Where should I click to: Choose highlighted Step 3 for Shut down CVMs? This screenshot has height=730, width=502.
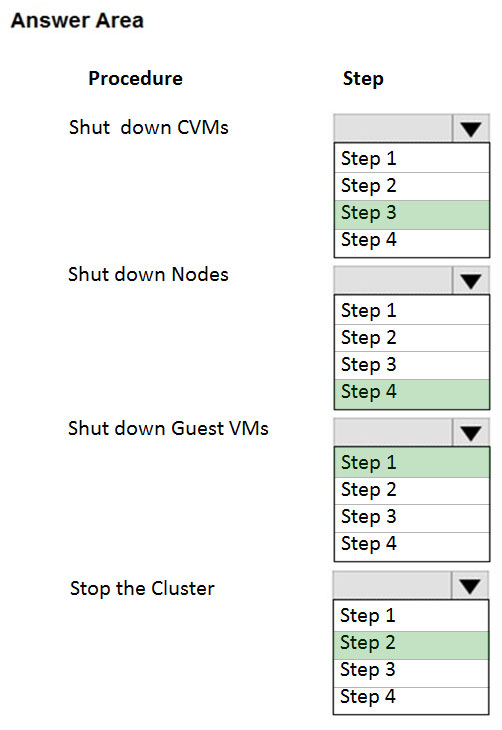(412, 215)
